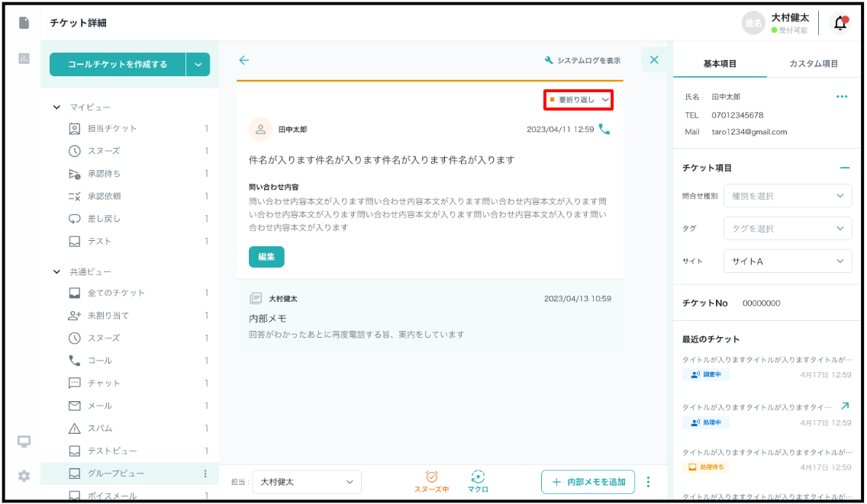This screenshot has width=867, height=504.
Task: Click the notification bell icon
Action: click(x=840, y=23)
